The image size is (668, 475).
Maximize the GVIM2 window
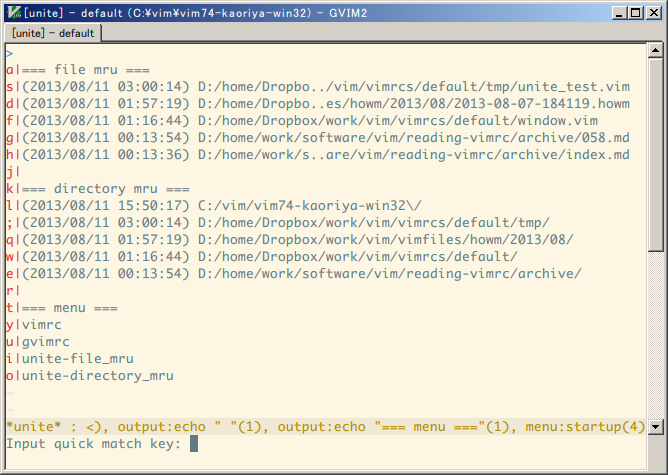click(635, 13)
